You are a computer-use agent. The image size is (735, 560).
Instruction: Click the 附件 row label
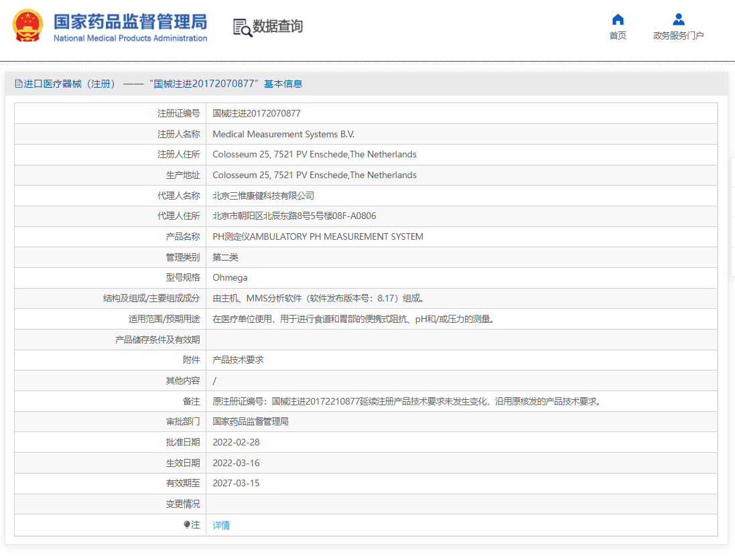coord(191,360)
